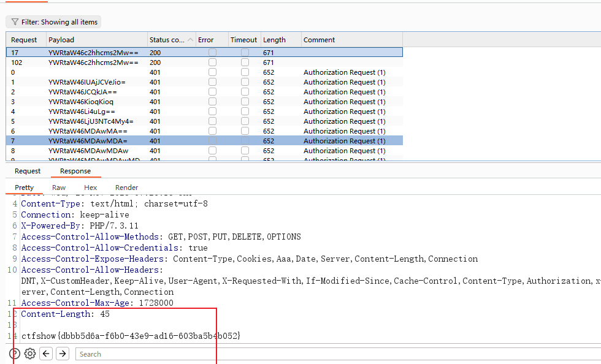Viewport: 601px width, 364px height.
Task: Sort by the Length column header
Action: tap(281, 40)
